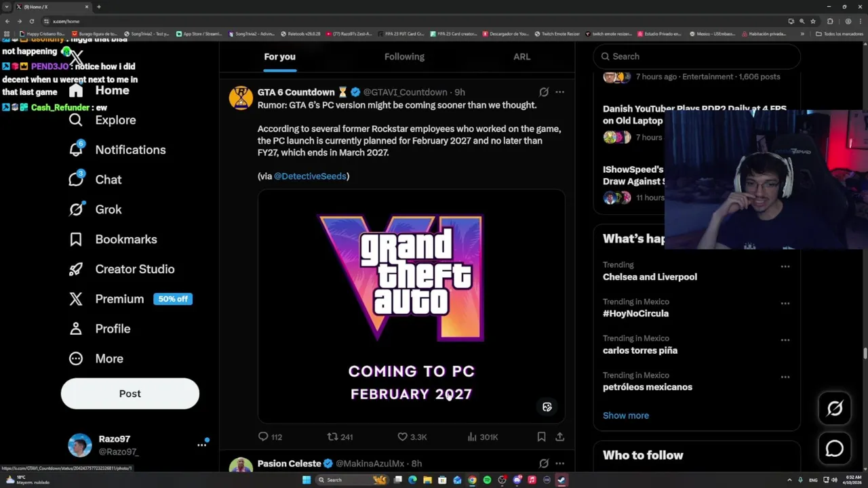Image resolution: width=868 pixels, height=488 pixels.
Task: Open options for Chelsea and Liverpool trend
Action: [785, 266]
